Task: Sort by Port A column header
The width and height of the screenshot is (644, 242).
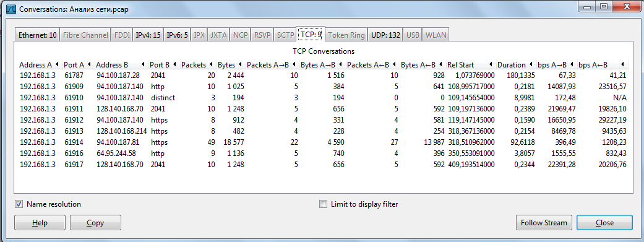Action: pos(77,65)
